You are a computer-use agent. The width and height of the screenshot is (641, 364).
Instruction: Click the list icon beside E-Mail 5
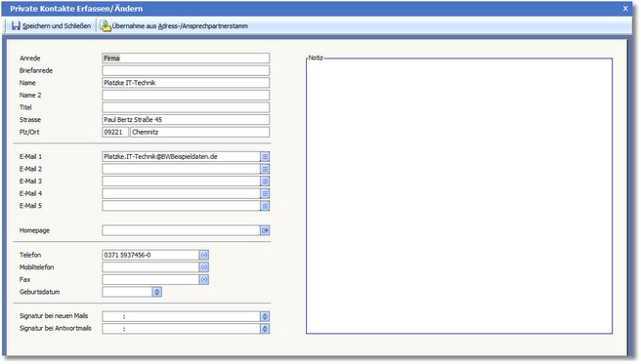265,206
